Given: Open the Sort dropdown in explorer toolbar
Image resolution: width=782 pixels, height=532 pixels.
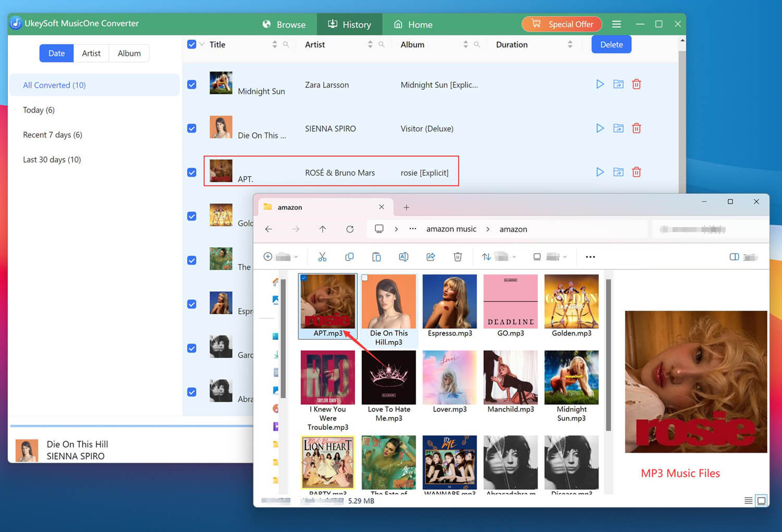Looking at the screenshot, I should pyautogui.click(x=498, y=257).
